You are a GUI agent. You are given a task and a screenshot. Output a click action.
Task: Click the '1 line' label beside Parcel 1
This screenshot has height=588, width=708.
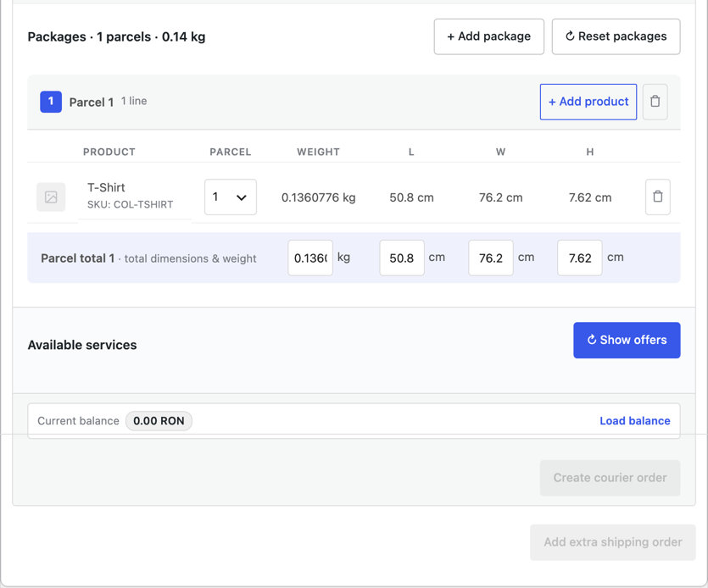134,101
